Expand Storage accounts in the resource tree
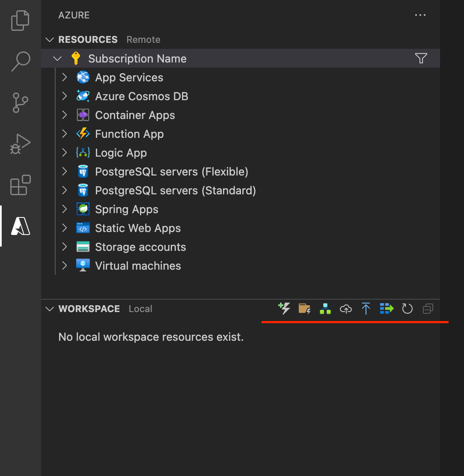 pos(64,247)
